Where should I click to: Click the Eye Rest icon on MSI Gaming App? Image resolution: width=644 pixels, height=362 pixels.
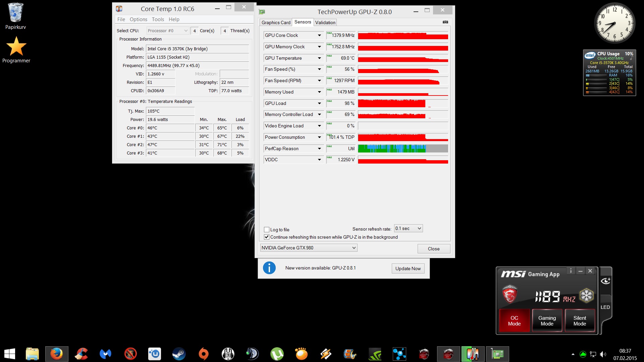coord(605,281)
